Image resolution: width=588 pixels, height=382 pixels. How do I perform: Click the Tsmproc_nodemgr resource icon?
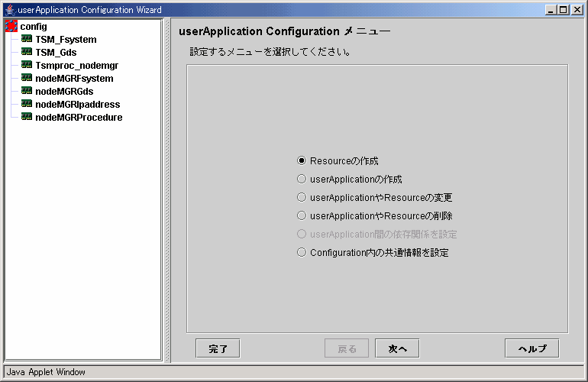pos(27,64)
